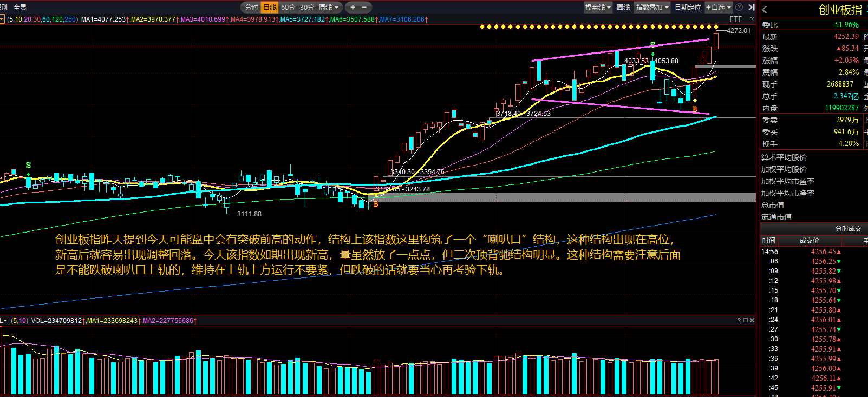Image resolution: width=868 pixels, height=397 pixels.
Task: Click trade row at 14:56
Action: pos(813,252)
